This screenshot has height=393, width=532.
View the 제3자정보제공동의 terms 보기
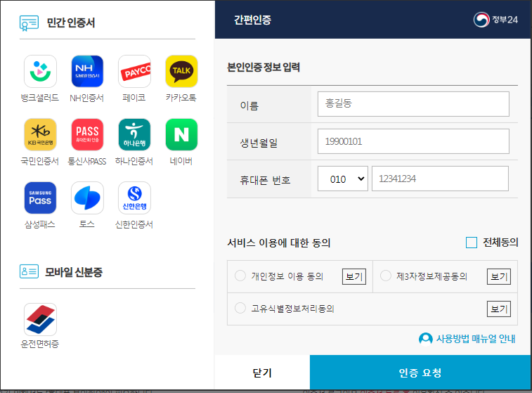pyautogui.click(x=499, y=276)
